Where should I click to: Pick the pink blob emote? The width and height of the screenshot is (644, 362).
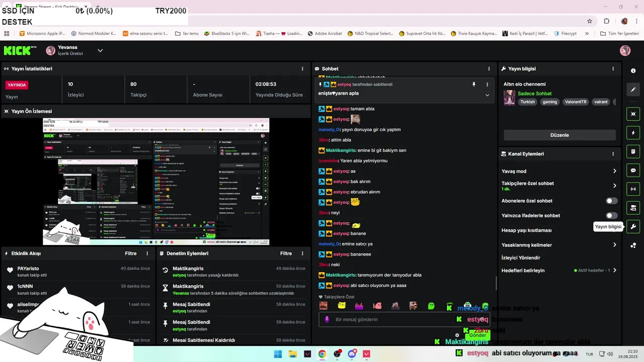[x=377, y=306]
